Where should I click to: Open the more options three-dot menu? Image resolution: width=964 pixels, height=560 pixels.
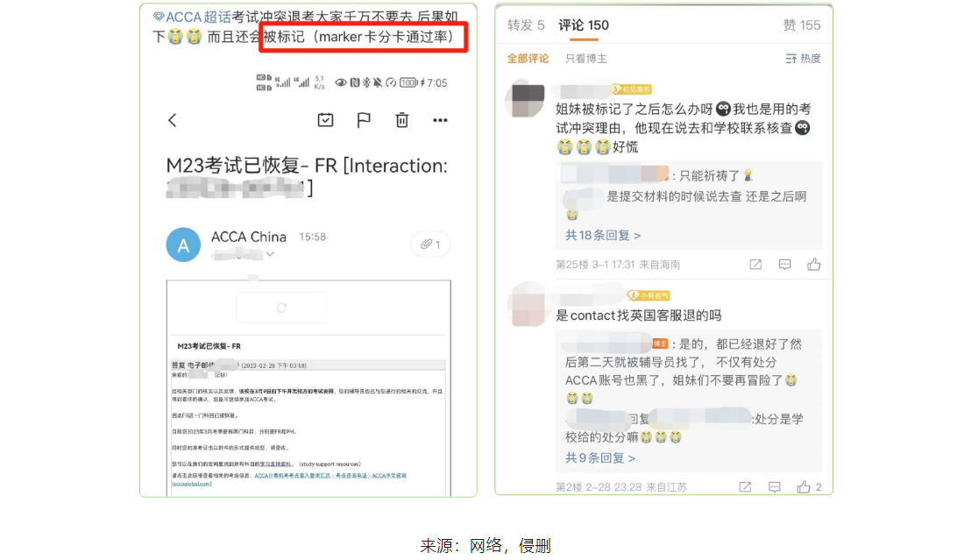(440, 120)
